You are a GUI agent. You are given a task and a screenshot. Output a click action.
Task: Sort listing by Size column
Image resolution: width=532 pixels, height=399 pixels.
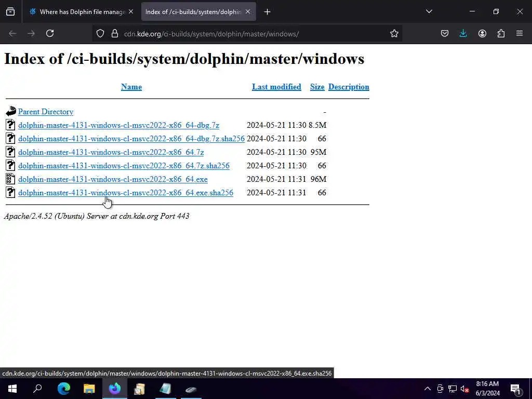click(x=317, y=87)
